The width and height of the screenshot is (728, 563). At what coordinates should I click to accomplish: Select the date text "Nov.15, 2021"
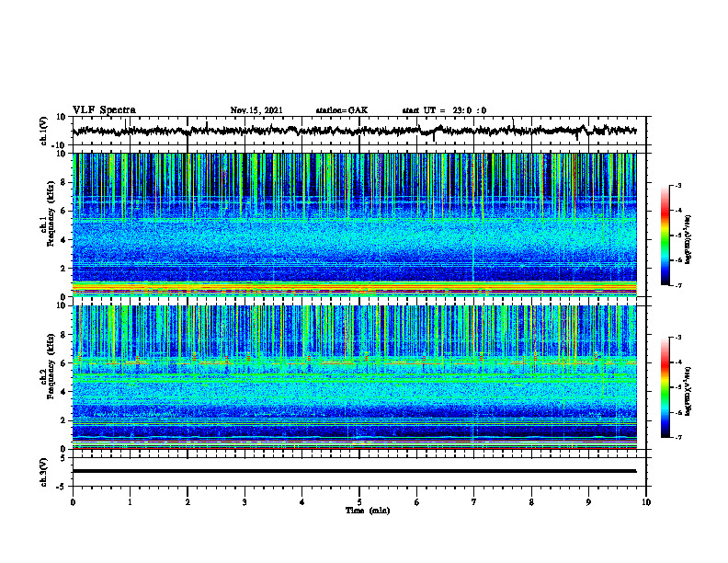(x=256, y=110)
